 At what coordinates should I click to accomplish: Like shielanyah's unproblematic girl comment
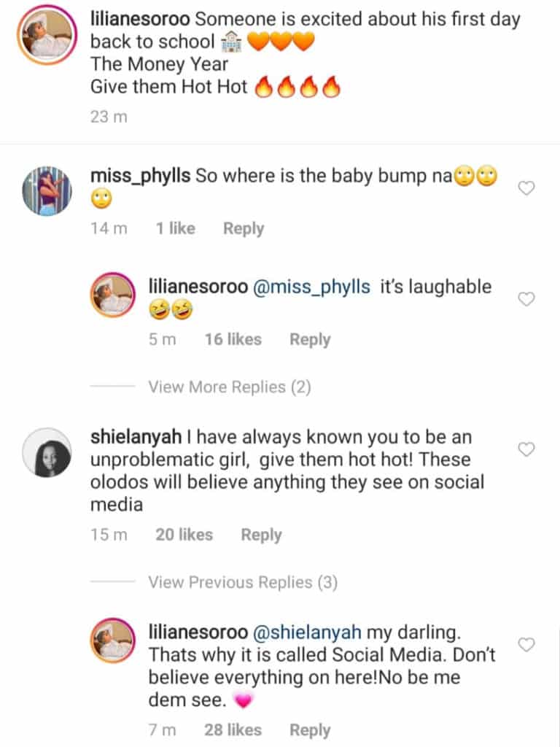tap(526, 449)
